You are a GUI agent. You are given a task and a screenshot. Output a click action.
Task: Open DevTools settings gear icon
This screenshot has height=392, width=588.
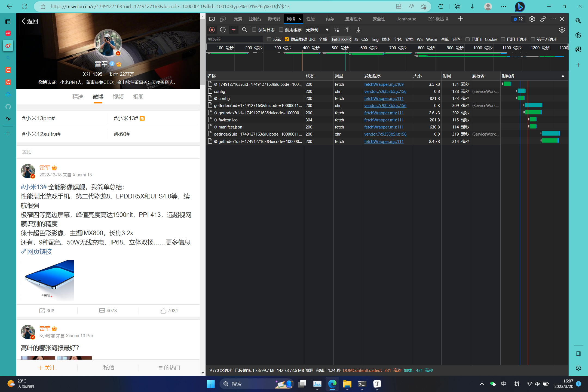coord(532,19)
